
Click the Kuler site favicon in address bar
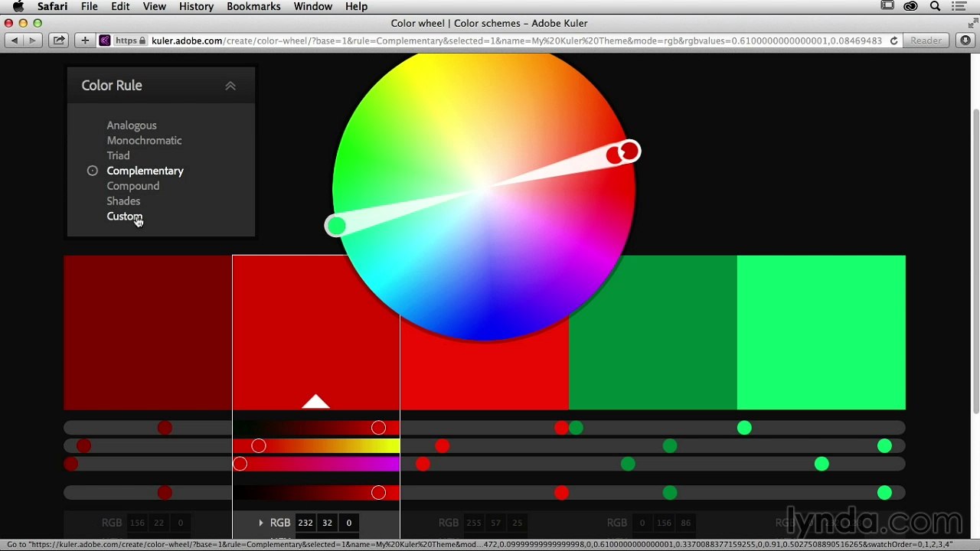coord(105,41)
